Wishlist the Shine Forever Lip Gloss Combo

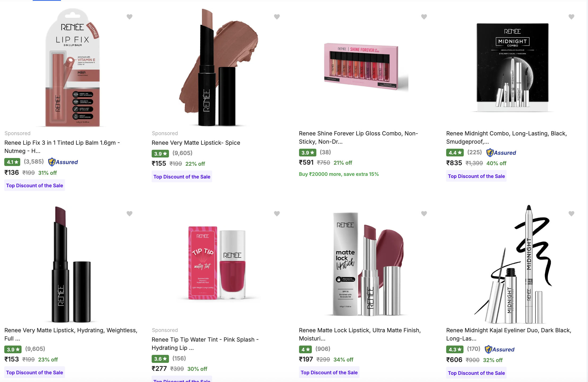(424, 17)
